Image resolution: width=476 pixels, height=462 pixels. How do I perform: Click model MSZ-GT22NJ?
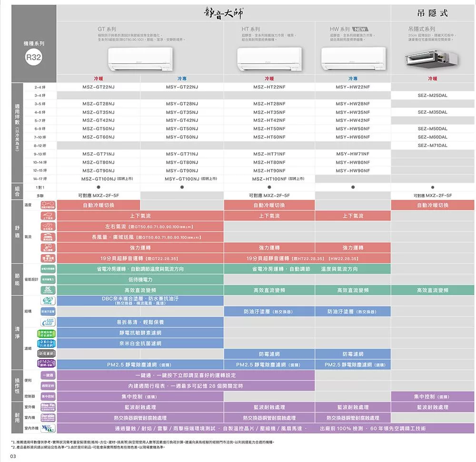click(98, 87)
